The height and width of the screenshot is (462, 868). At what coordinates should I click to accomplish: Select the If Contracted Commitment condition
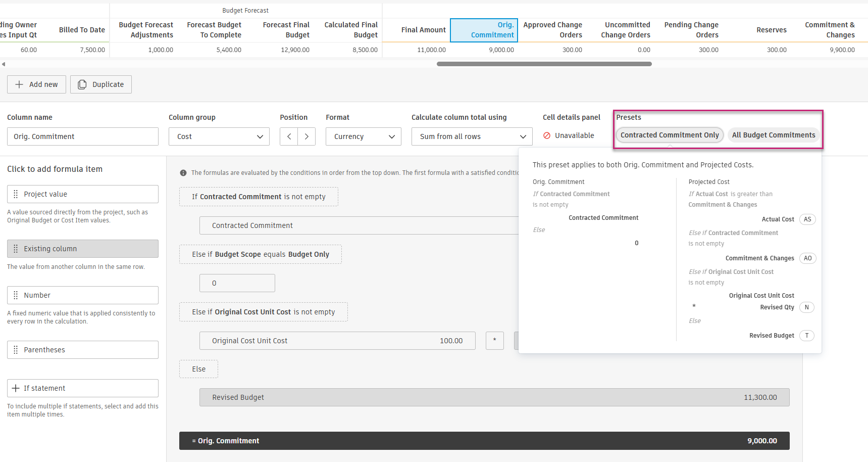(259, 197)
